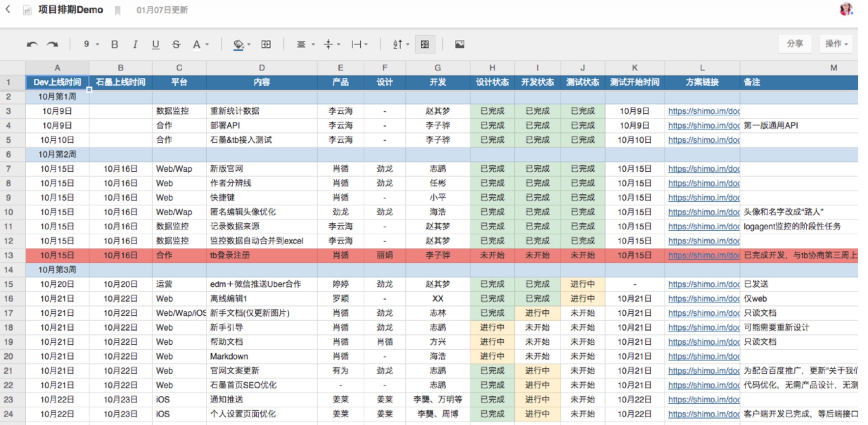Image resolution: width=868 pixels, height=425 pixels.
Task: Click the merge cells icon
Action: 266,44
